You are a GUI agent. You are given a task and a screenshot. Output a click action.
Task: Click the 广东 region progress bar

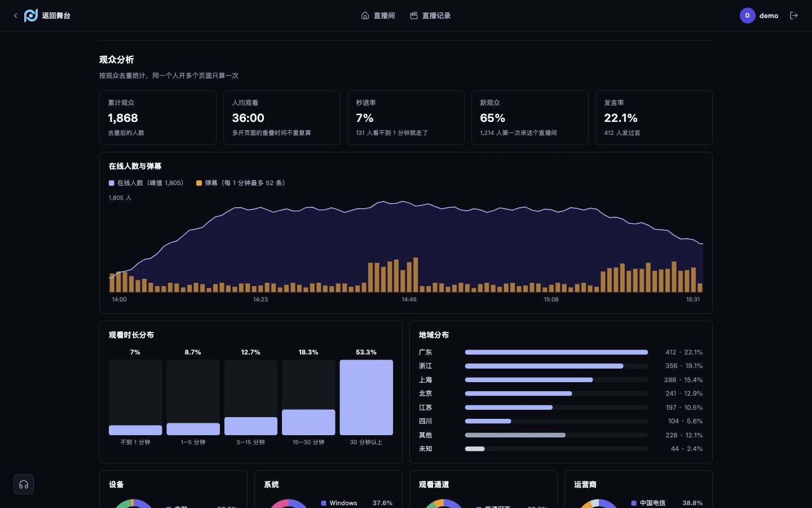557,352
